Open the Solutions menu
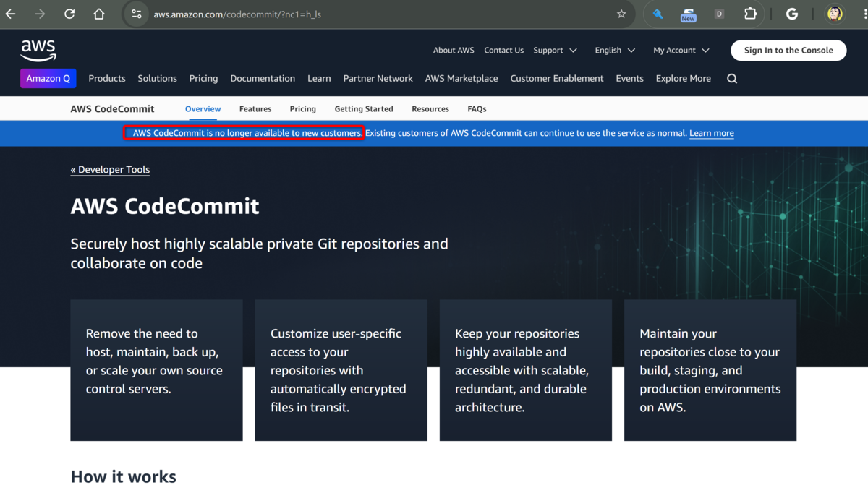 tap(157, 79)
